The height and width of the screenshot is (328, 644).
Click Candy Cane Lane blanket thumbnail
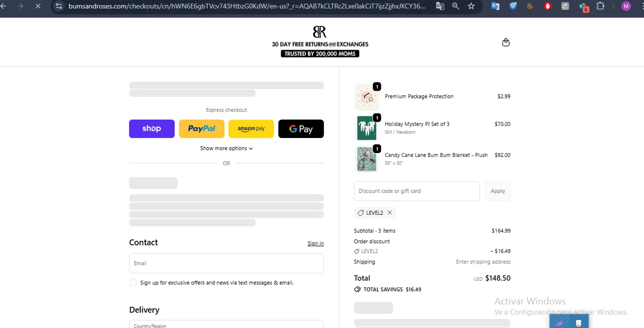click(367, 159)
